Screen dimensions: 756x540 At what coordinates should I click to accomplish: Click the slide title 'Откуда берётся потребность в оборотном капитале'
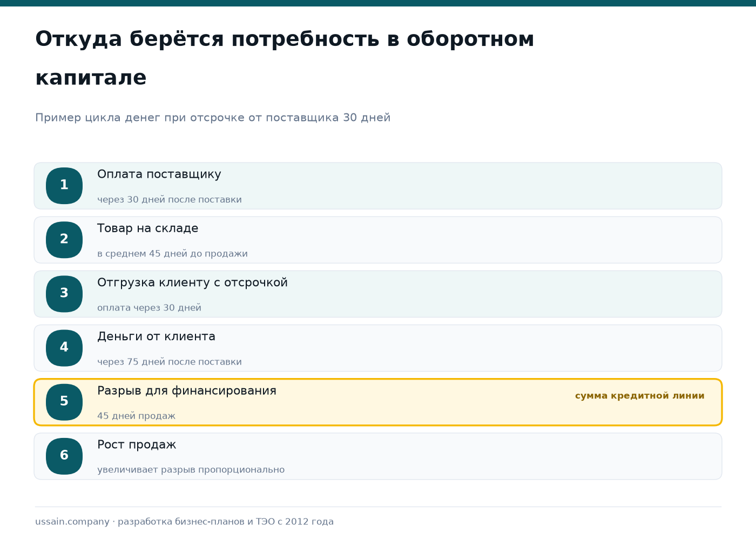click(x=285, y=58)
